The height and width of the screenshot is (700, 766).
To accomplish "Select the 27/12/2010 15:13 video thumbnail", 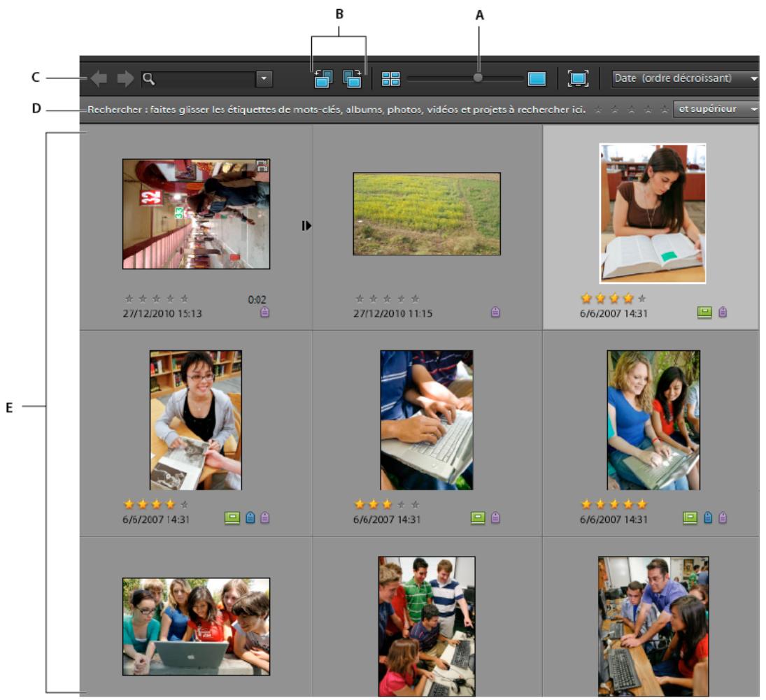I will click(196, 214).
